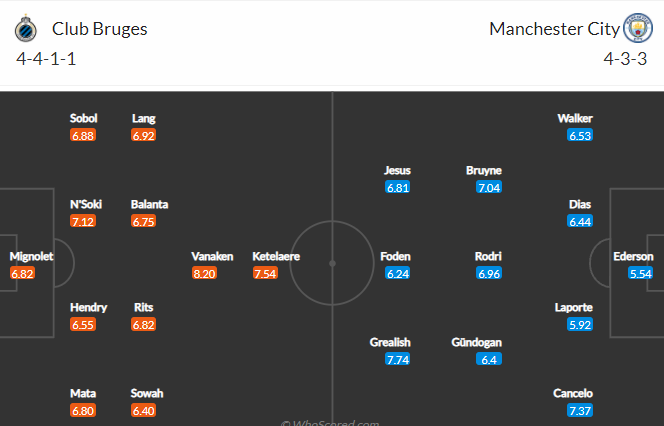Select Grealish's 7.74 rating badge
664x426 pixels.
[398, 360]
